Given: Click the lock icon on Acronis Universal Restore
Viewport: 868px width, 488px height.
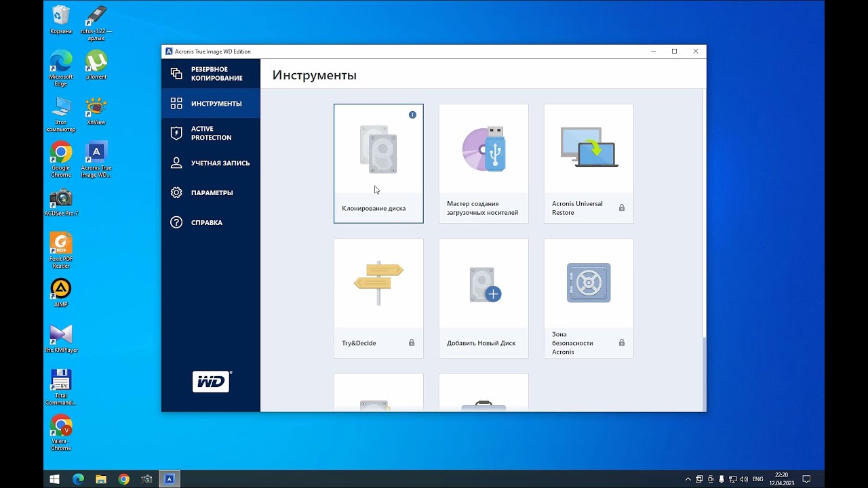Looking at the screenshot, I should [622, 207].
